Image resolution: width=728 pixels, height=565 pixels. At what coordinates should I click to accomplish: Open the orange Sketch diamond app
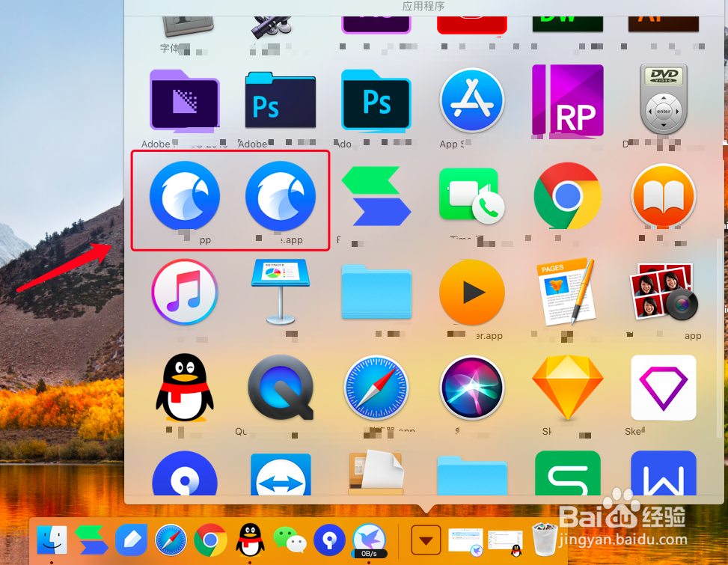tap(568, 388)
